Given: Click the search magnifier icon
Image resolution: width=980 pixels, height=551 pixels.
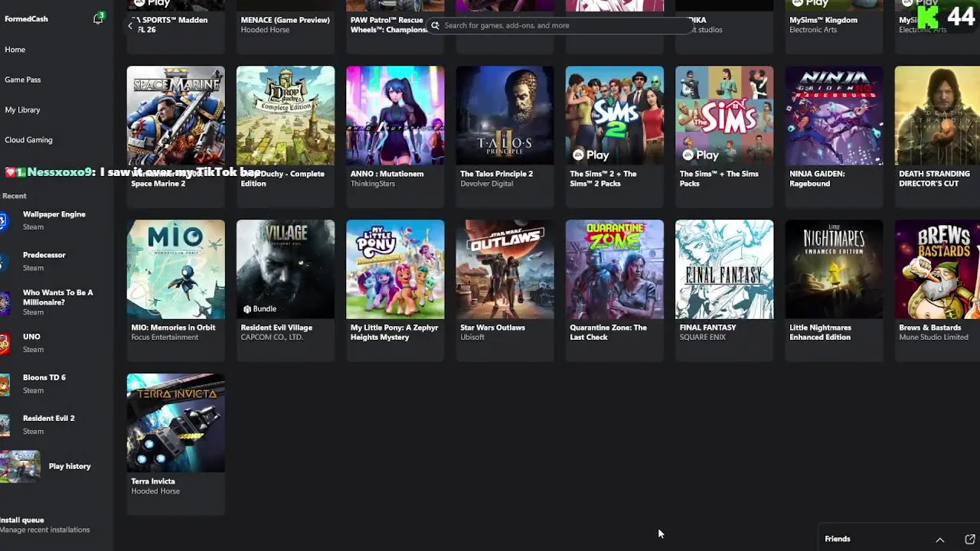Looking at the screenshot, I should coord(435,25).
